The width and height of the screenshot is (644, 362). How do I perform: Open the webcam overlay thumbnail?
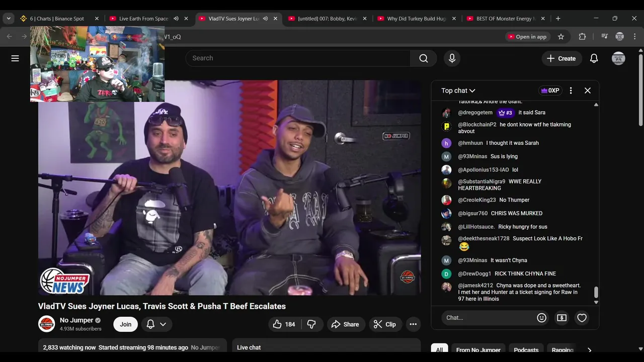coord(97,64)
